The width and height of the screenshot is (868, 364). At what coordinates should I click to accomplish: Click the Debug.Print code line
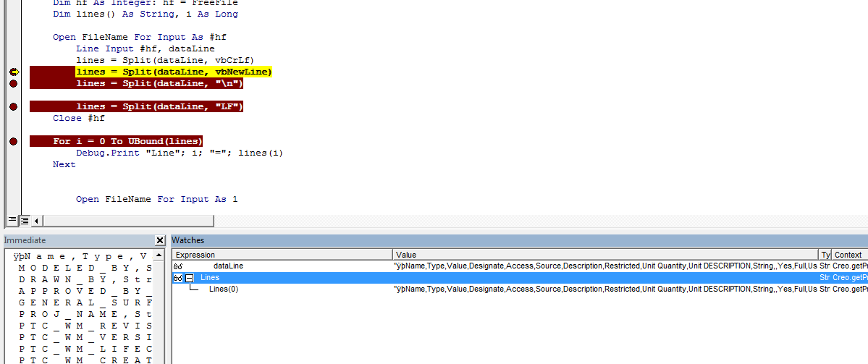click(180, 153)
